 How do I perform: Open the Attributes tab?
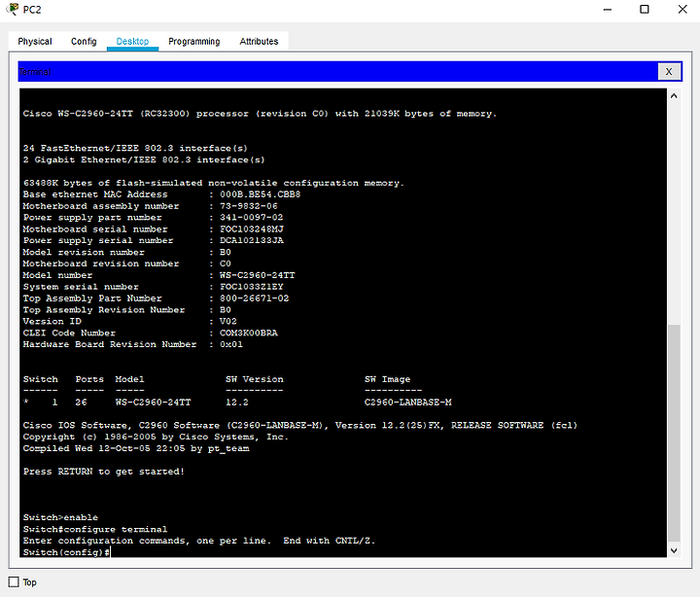pos(259,42)
